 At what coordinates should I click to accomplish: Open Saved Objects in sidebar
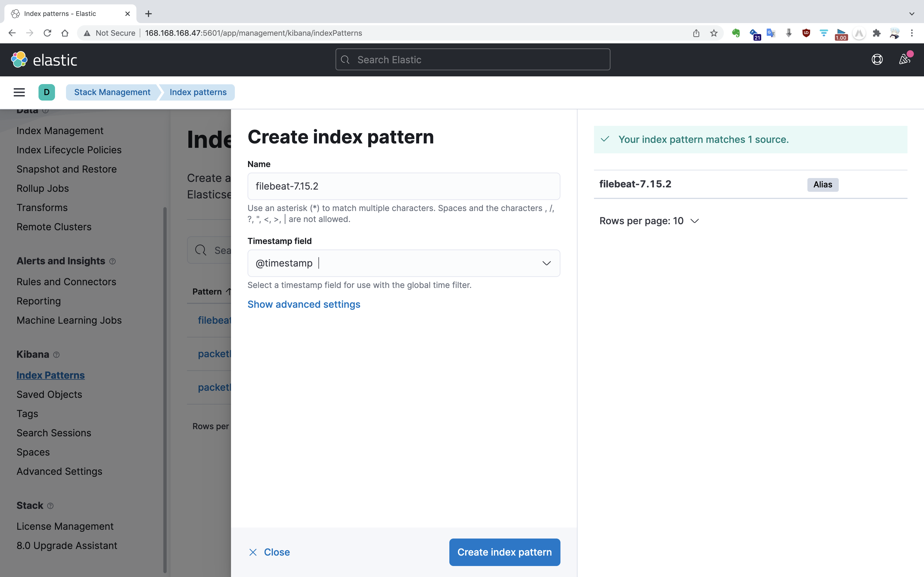tap(49, 394)
